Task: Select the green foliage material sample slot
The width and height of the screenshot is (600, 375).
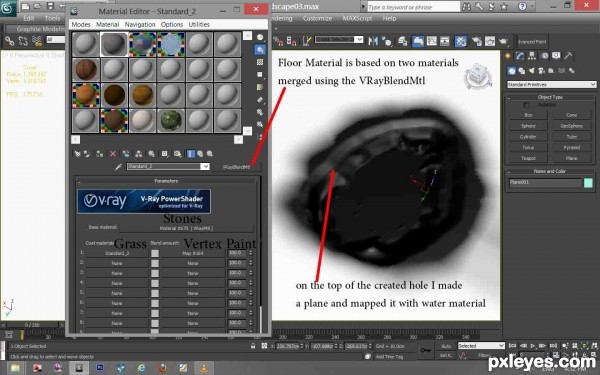Action: [x=171, y=121]
